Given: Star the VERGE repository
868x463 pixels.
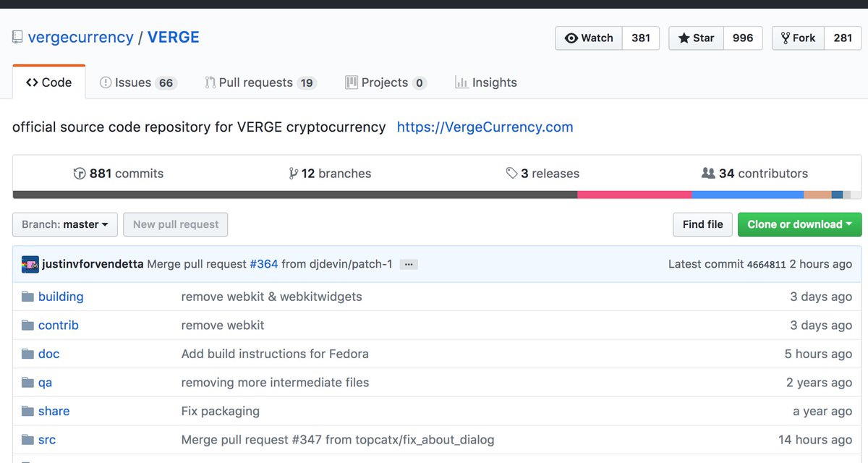Looking at the screenshot, I should pyautogui.click(x=696, y=38).
